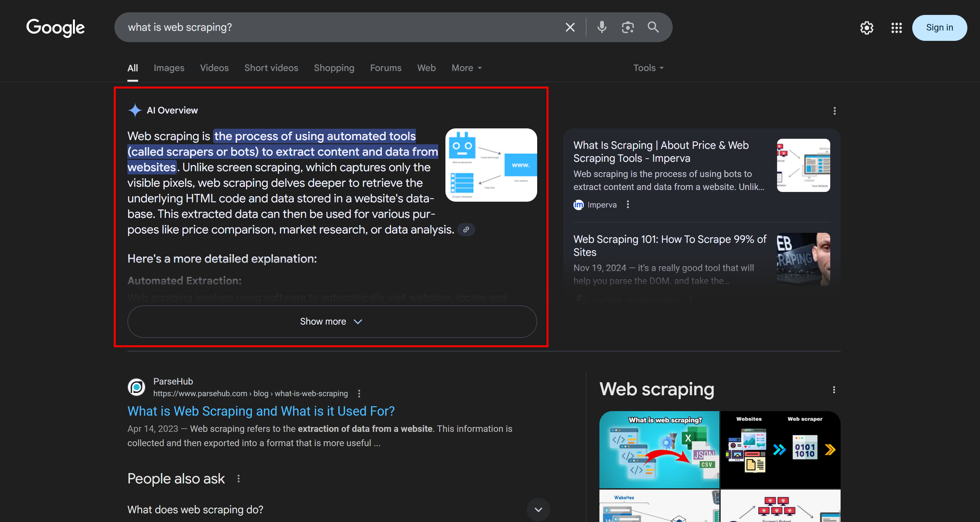Switch to the Web tab

(427, 68)
